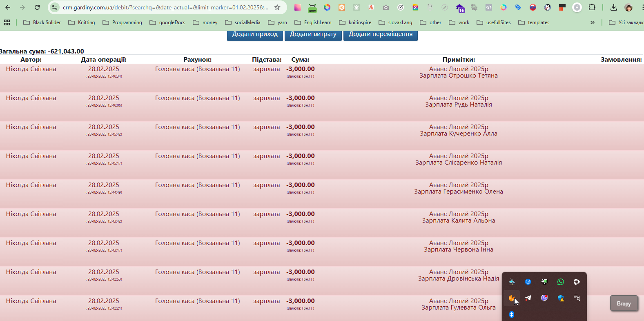Click the Bluetooth tray icon
Screen dimensions: 644x321
(512, 314)
